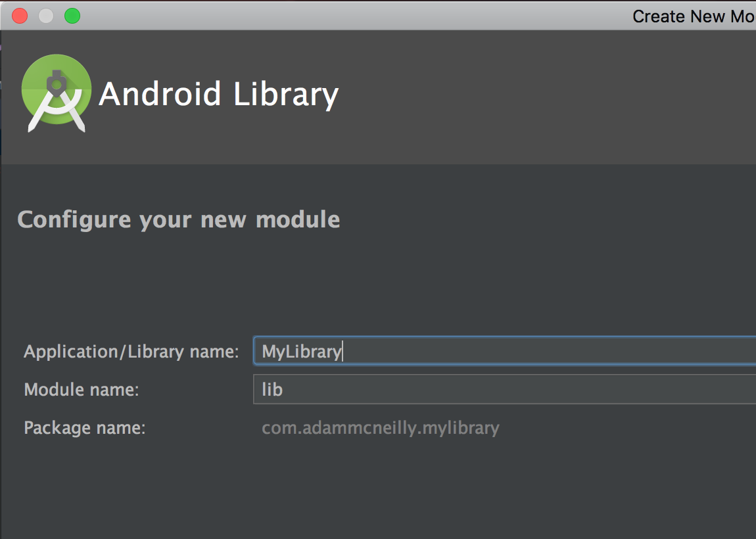Click the "Package name:" label
The height and width of the screenshot is (539, 756).
tap(84, 428)
